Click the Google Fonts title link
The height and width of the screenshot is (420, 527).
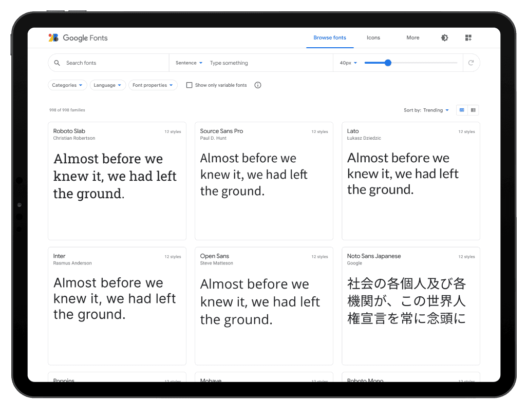[85, 37]
